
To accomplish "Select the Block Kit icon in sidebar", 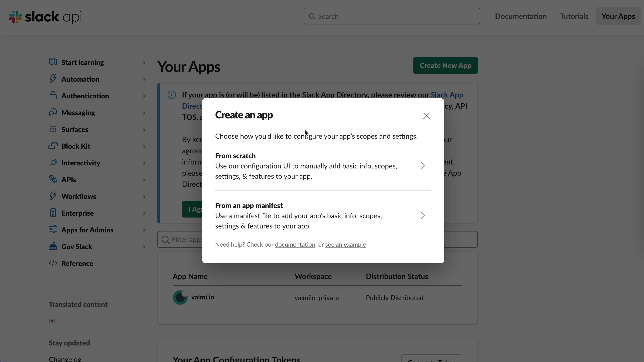I will [x=53, y=146].
